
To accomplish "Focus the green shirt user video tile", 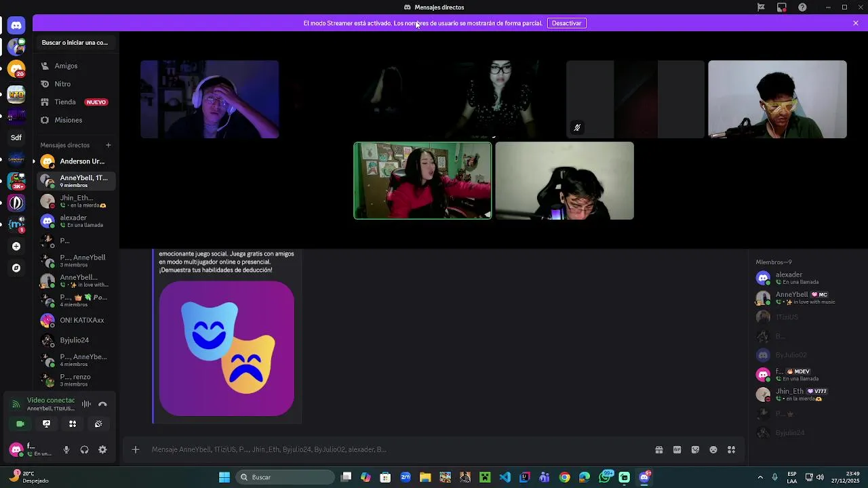I will 777,99.
